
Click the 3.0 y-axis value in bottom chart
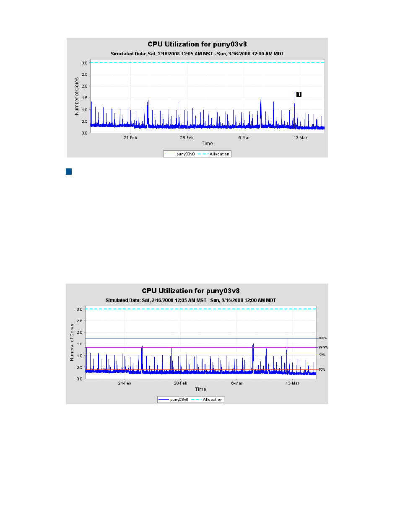click(79, 309)
